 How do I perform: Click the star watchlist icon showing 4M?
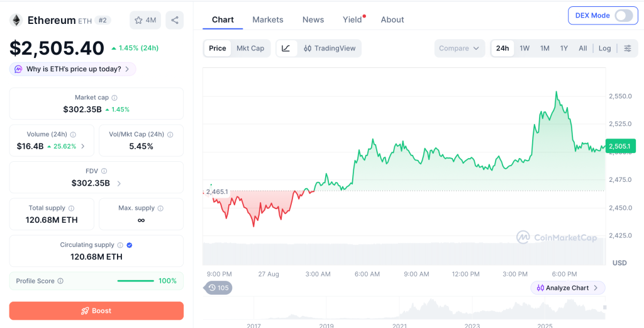tap(145, 20)
